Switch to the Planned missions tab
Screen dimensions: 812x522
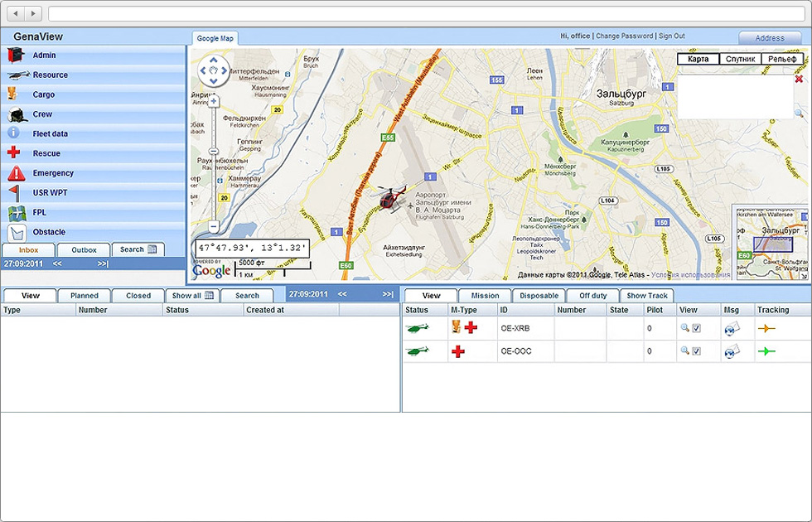[85, 296]
